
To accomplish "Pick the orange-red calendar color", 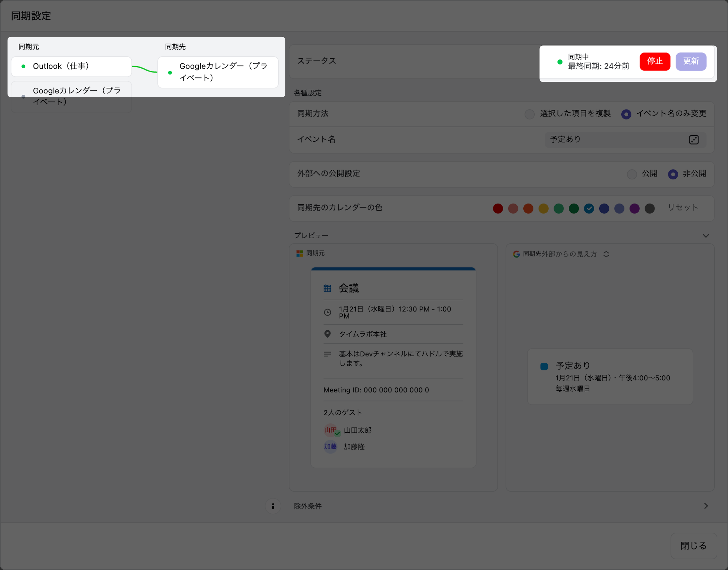I will 528,209.
